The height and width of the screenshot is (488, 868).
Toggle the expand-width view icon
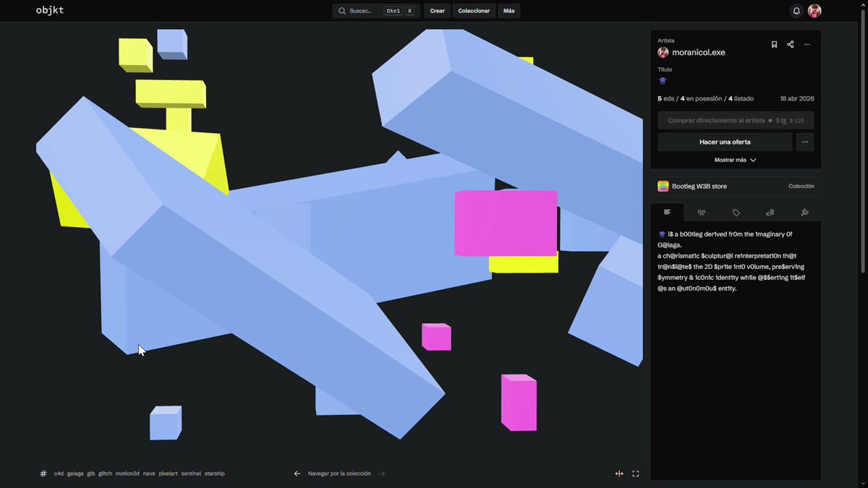(619, 474)
